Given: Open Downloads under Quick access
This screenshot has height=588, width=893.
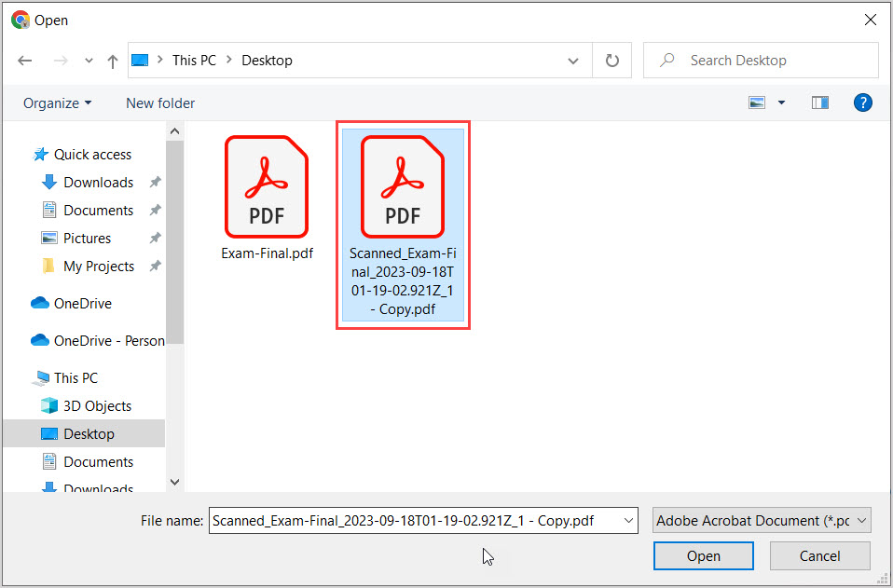Looking at the screenshot, I should (98, 183).
